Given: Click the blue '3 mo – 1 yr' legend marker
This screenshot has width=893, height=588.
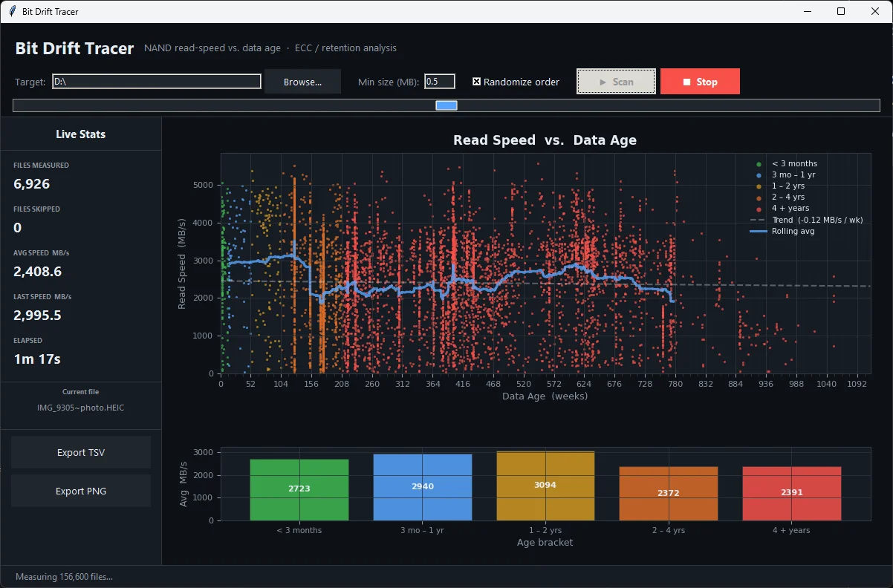Looking at the screenshot, I should click(x=759, y=175).
